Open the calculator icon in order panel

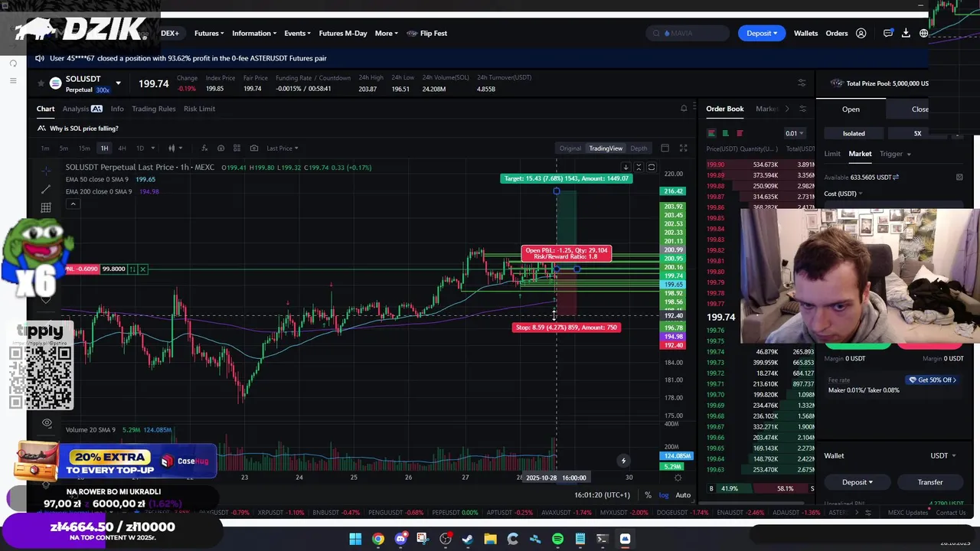959,178
